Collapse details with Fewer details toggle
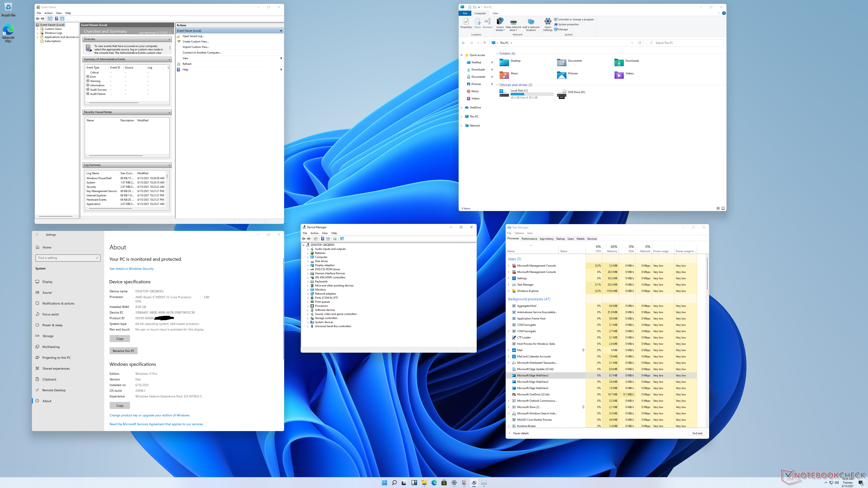 point(519,433)
